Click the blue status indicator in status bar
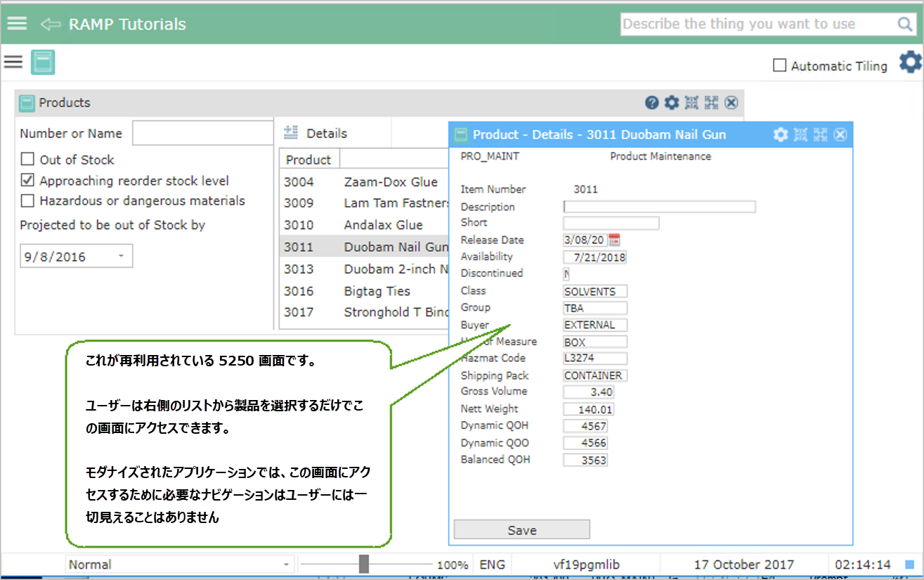The image size is (924, 580). click(909, 565)
